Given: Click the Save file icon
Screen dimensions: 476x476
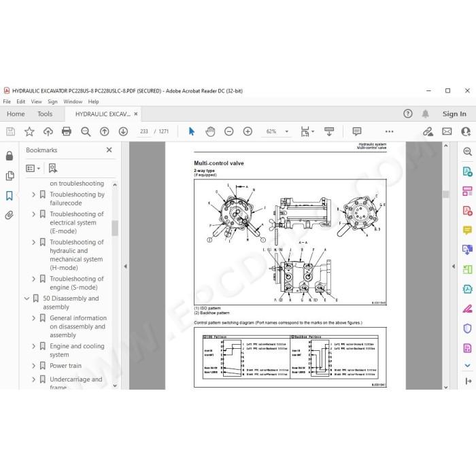Looking at the screenshot, I should (x=10, y=131).
